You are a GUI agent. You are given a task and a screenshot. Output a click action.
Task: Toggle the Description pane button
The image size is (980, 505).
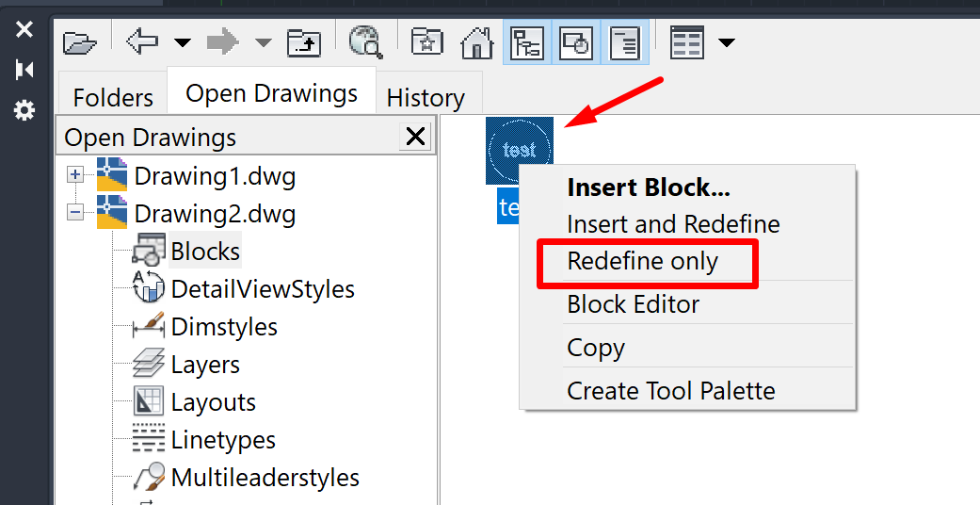[x=625, y=42]
